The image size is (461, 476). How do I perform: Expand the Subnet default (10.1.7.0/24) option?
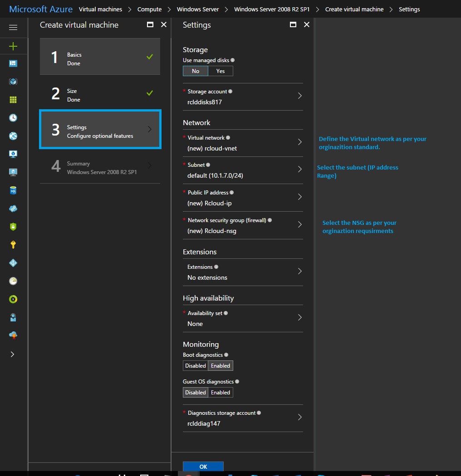243,170
